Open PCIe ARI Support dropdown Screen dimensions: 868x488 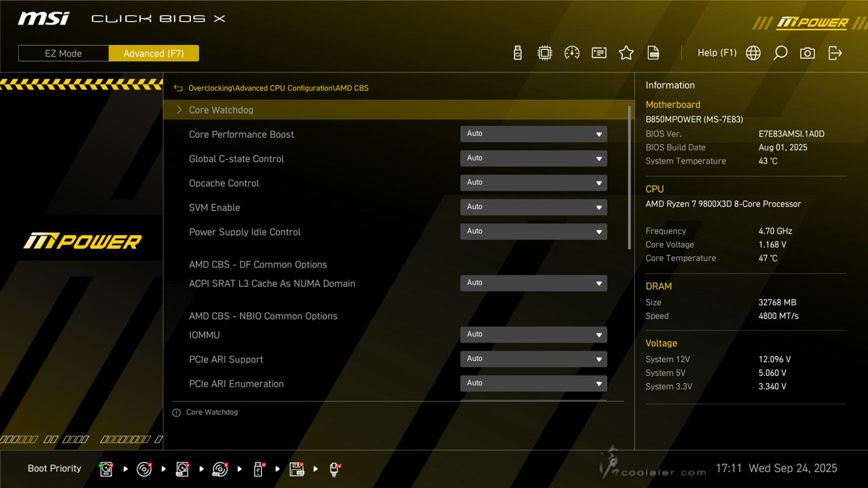point(534,359)
